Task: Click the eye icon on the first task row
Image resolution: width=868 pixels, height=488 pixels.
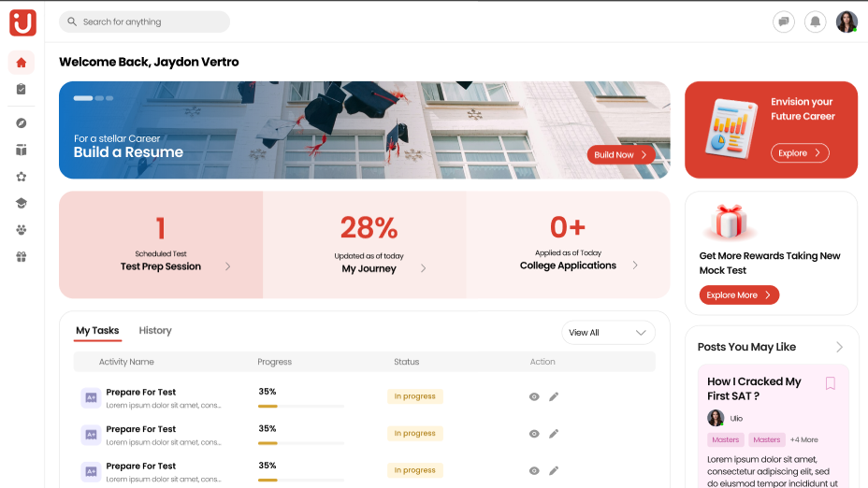Action: 534,396
